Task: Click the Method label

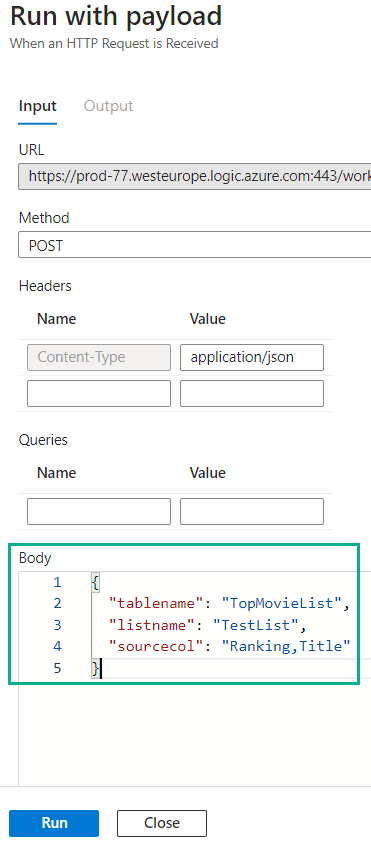Action: pyautogui.click(x=44, y=218)
